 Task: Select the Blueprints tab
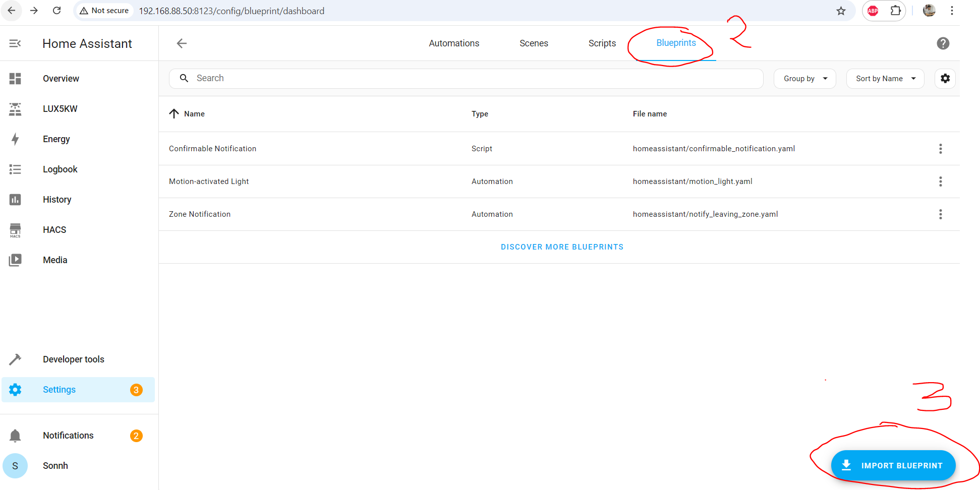pos(676,43)
